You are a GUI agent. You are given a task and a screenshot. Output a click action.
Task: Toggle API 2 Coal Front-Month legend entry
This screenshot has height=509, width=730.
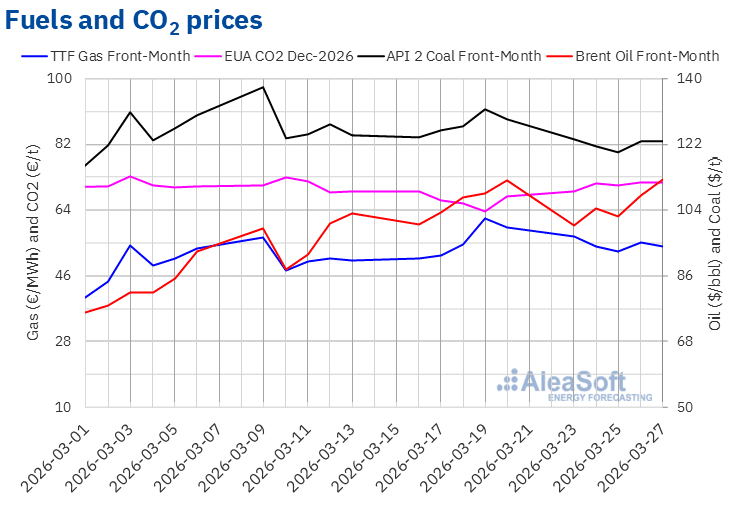464,56
